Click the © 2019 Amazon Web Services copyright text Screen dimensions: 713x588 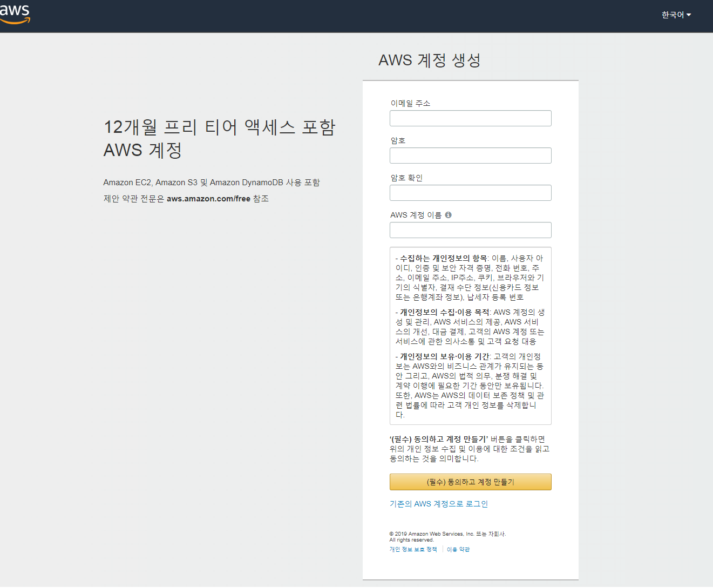(447, 537)
